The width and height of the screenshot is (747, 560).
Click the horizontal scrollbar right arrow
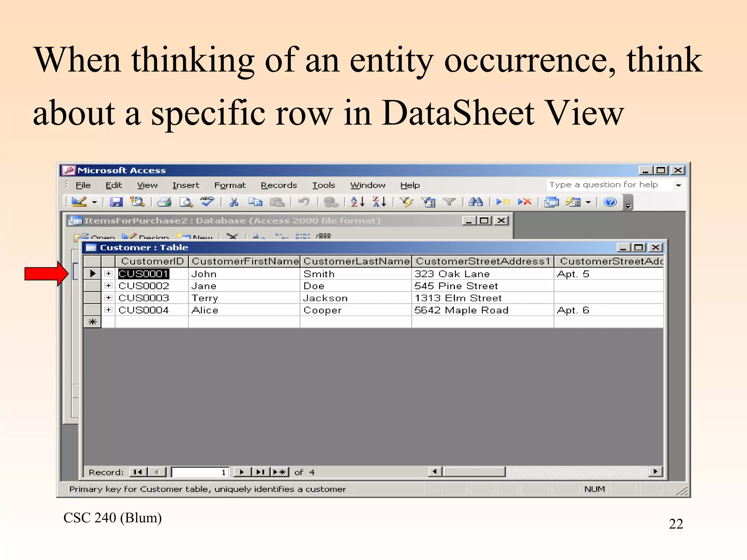[x=656, y=472]
